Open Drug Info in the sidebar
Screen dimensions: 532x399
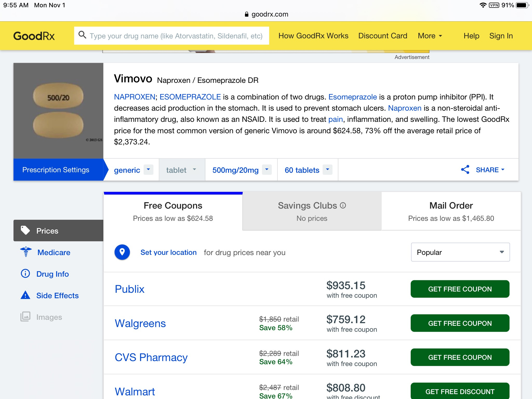pyautogui.click(x=52, y=274)
